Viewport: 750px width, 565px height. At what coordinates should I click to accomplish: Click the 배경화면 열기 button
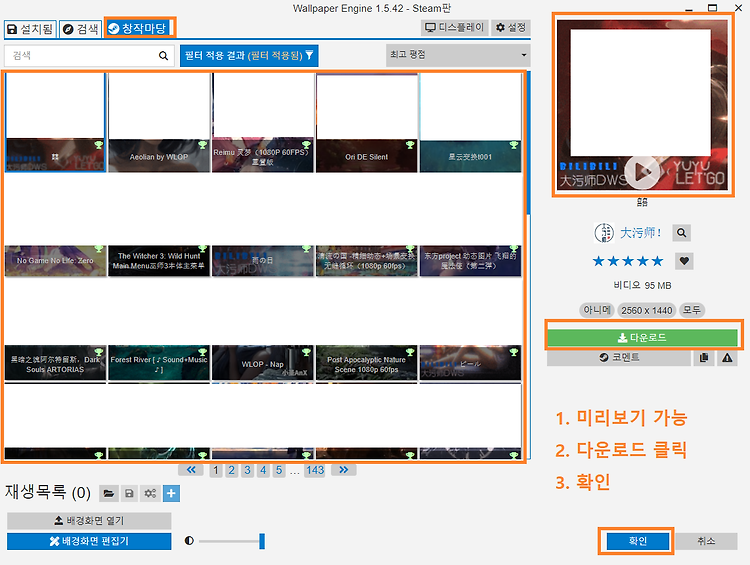pos(89,521)
